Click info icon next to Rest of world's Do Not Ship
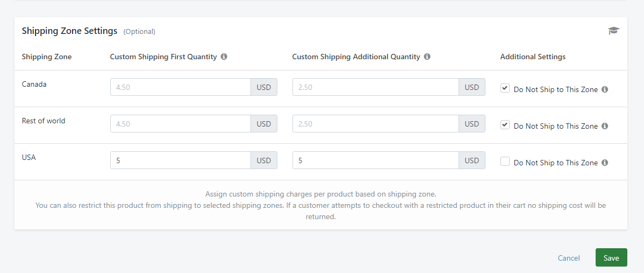This screenshot has width=644, height=273. click(x=605, y=126)
